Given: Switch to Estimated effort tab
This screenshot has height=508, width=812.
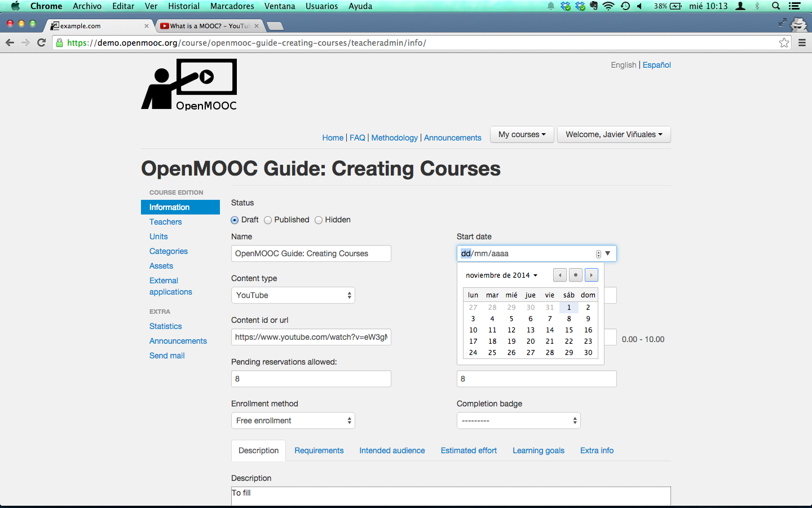Looking at the screenshot, I should click(x=469, y=450).
